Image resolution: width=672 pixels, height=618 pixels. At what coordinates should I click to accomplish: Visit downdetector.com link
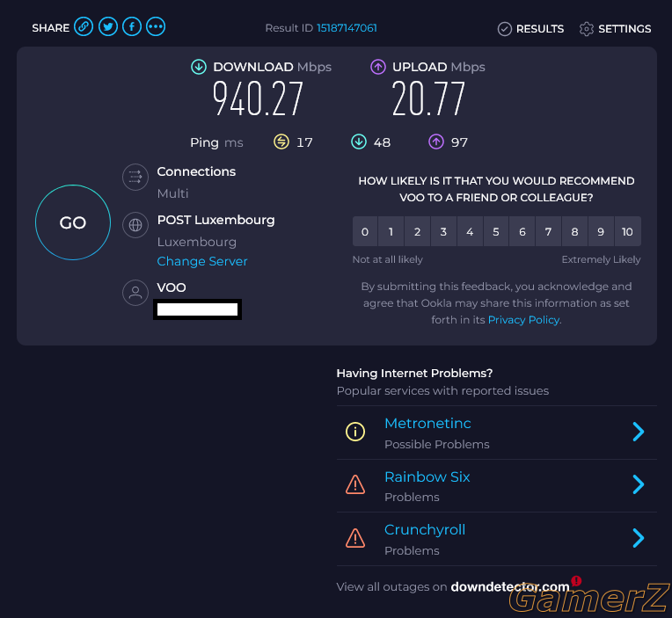510,586
